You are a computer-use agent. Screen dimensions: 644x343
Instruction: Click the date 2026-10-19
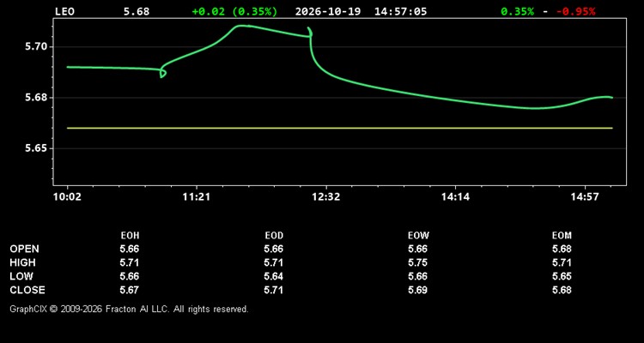(x=328, y=11)
